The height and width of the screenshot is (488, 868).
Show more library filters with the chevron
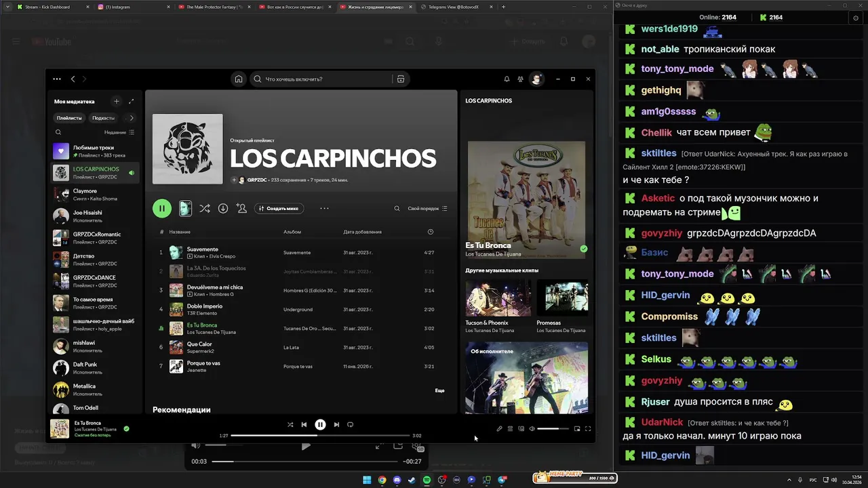[132, 118]
